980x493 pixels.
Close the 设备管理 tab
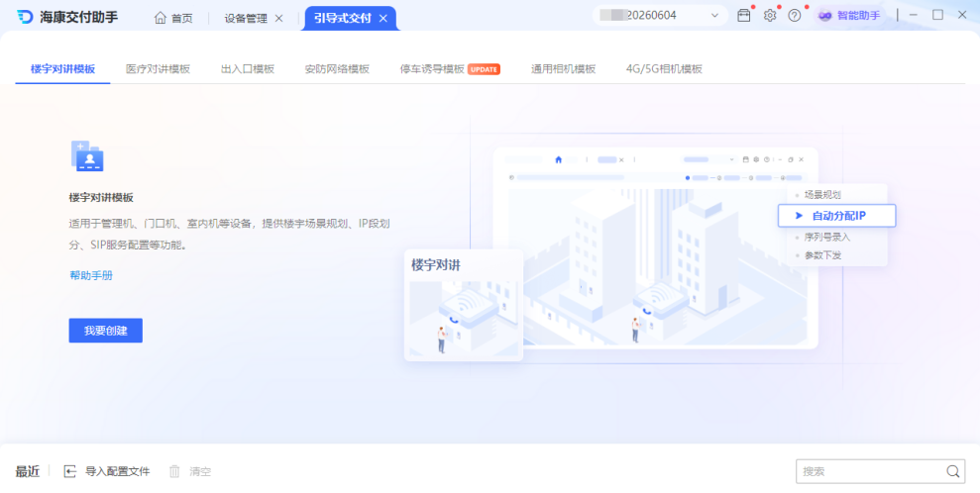click(x=278, y=19)
